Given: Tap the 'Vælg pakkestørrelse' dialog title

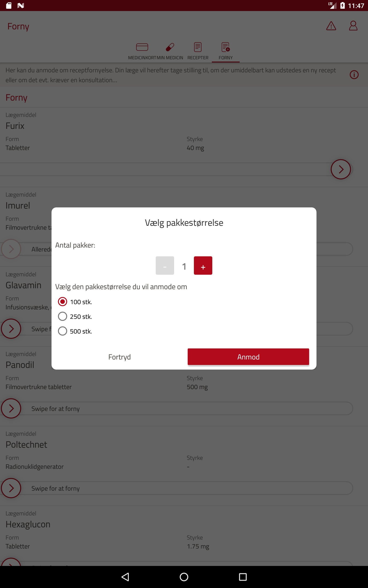Looking at the screenshot, I should click(184, 223).
